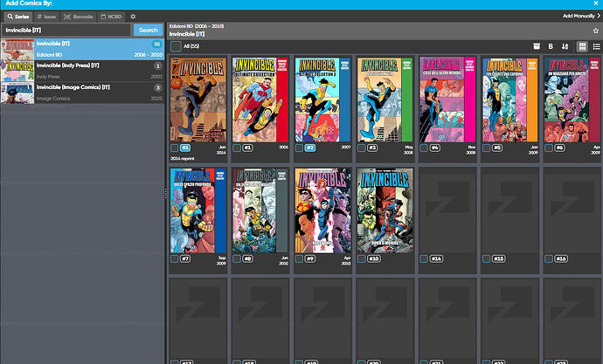Screen dimensions: 603x364
Task: Check issue #15 checkbox
Action: [486, 258]
